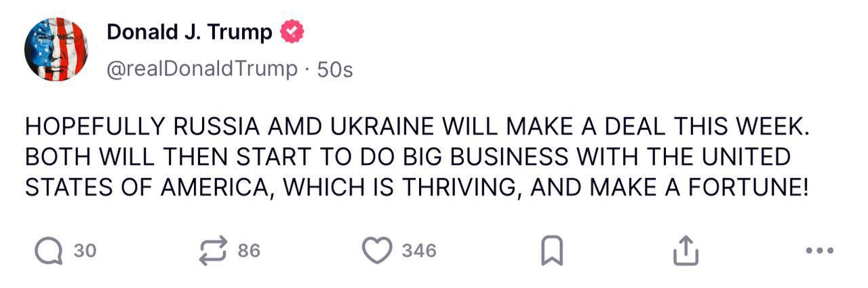Image resolution: width=868 pixels, height=288 pixels.
Task: Click the word UKRAINE in the post
Action: tap(382, 127)
